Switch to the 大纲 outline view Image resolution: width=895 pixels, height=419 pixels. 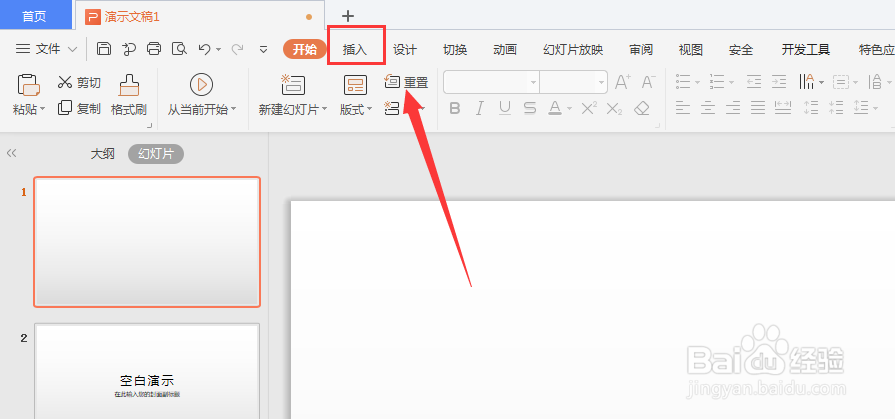103,154
